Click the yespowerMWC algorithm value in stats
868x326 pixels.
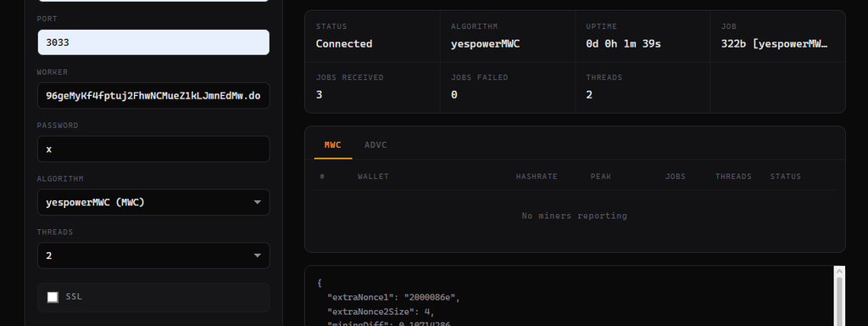[485, 44]
